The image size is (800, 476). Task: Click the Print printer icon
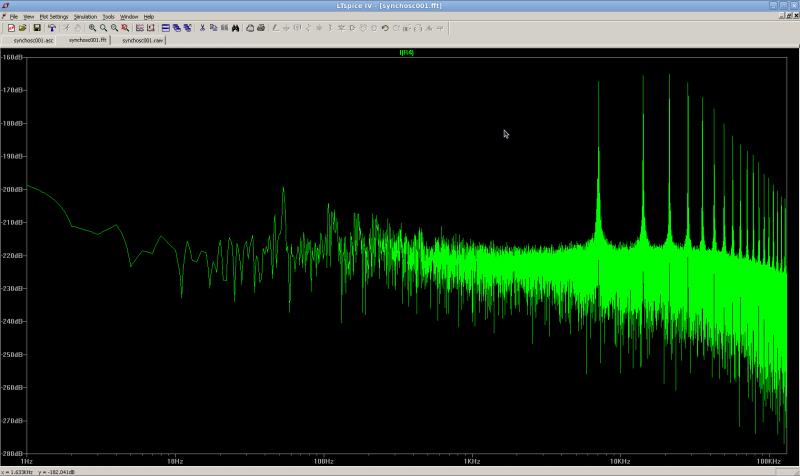[x=260, y=28]
